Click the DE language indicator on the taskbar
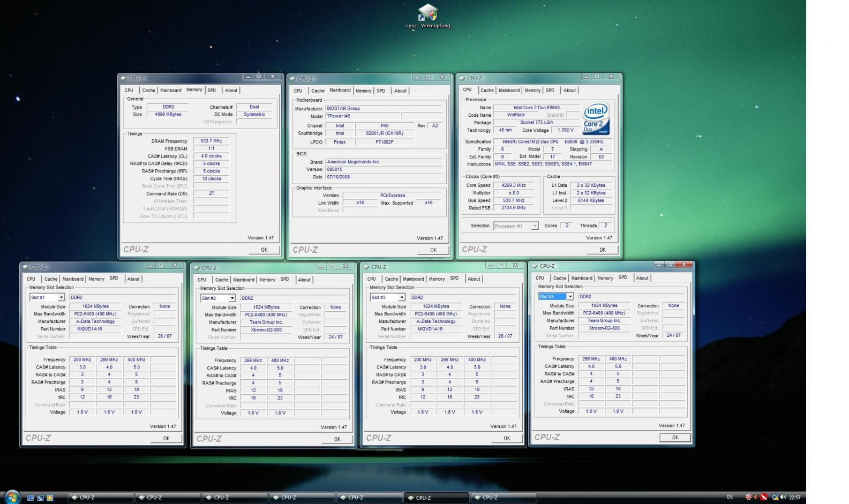 [x=730, y=497]
